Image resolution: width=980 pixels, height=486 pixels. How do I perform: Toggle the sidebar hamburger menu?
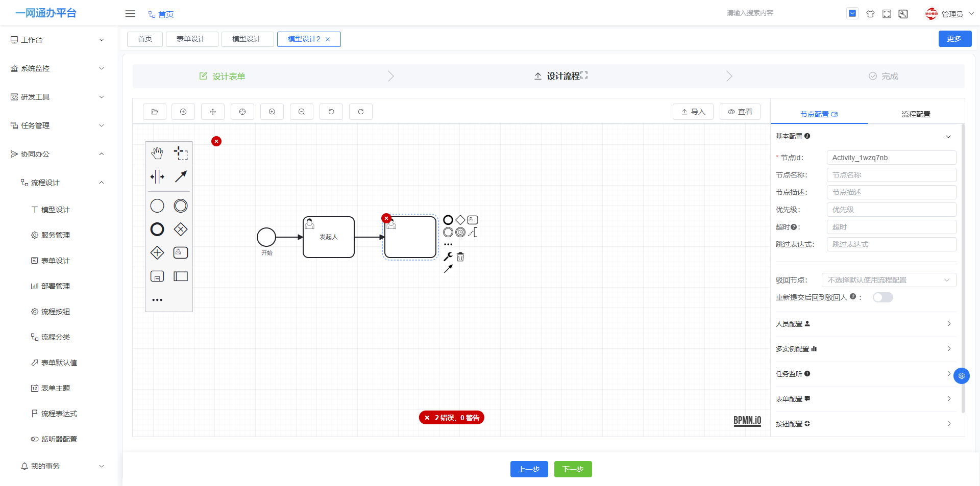(x=130, y=14)
